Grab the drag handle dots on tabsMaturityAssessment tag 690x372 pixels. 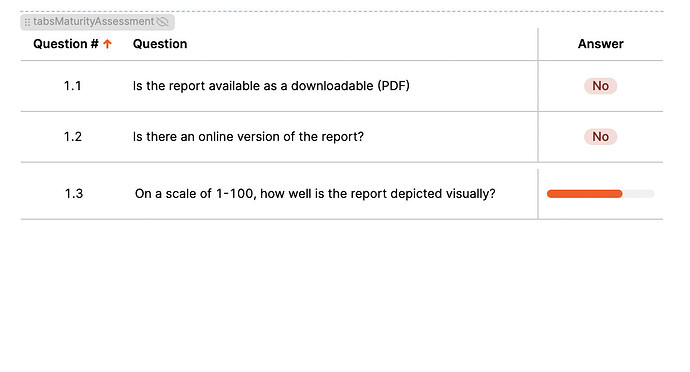point(27,22)
